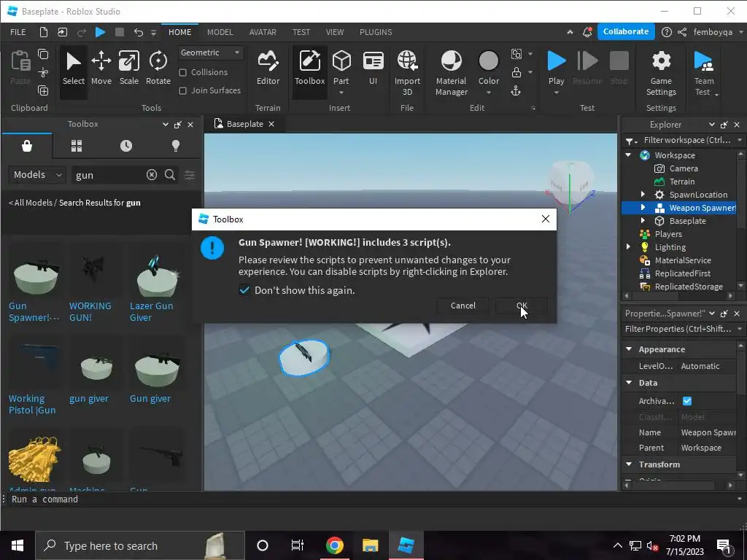747x560 pixels.
Task: Click OK in the Toolbox dialog
Action: (522, 306)
